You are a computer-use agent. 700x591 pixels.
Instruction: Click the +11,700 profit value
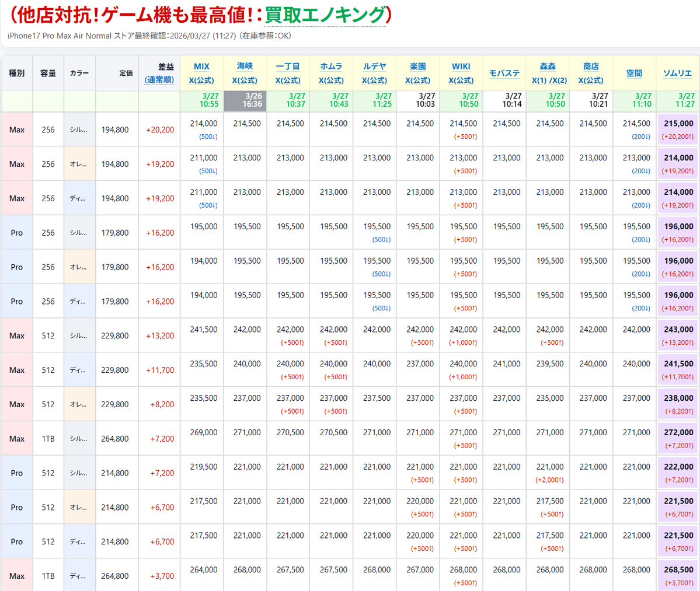[160, 370]
